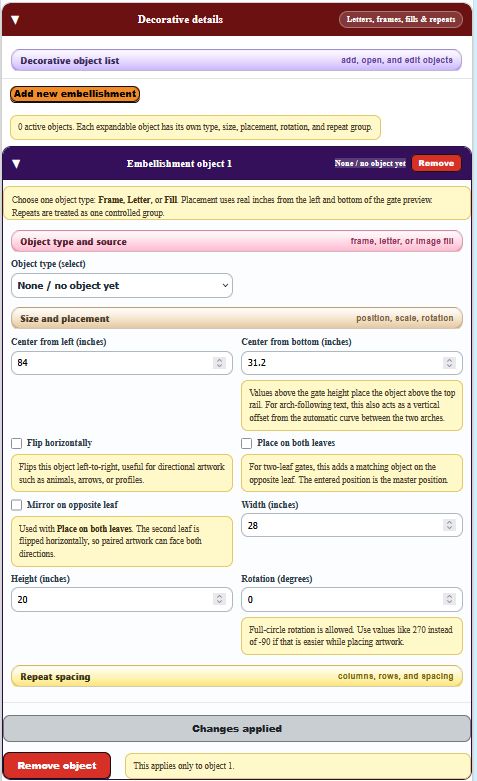Focus the Width (inches) input field
Image resolution: width=477 pixels, height=781 pixels.
(352, 525)
